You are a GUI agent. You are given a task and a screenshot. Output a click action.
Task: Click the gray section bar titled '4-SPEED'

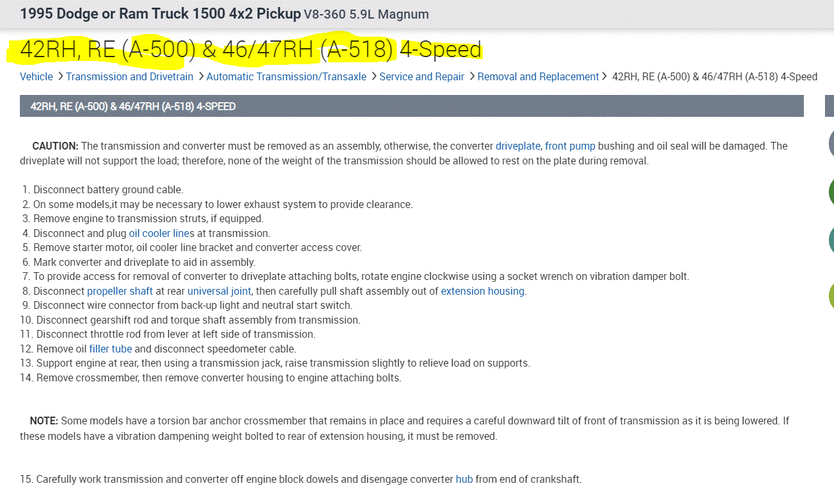click(x=412, y=106)
